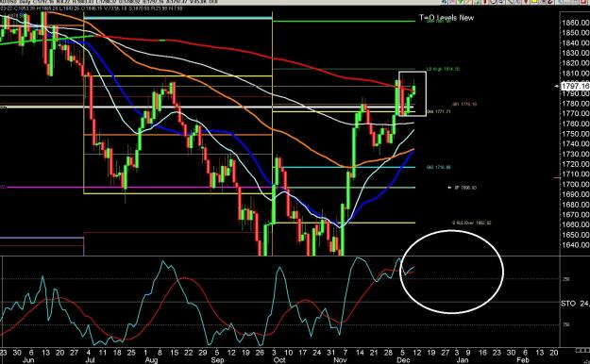Image resolution: width=590 pixels, height=364 pixels.
Task: Click the 1710.00 price axis label
Action: tap(575, 174)
